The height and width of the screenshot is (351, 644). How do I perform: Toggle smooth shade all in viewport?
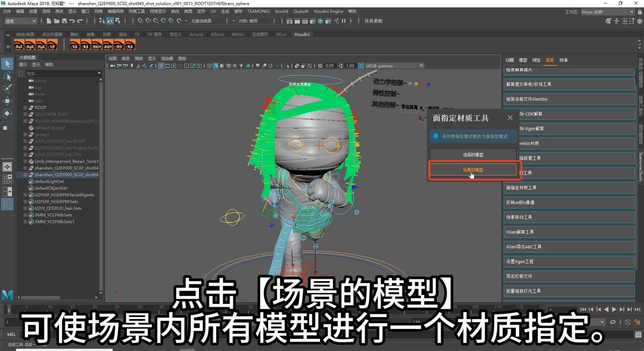point(216,66)
